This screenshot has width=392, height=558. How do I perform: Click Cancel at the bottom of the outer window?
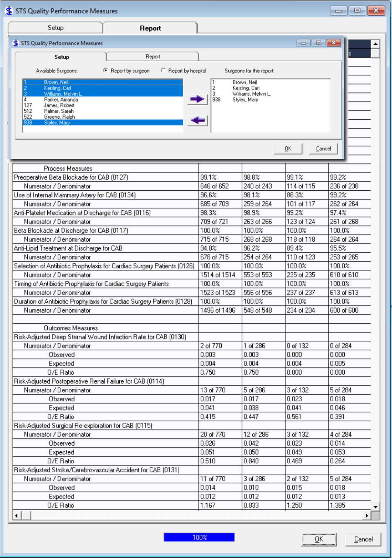(363, 539)
